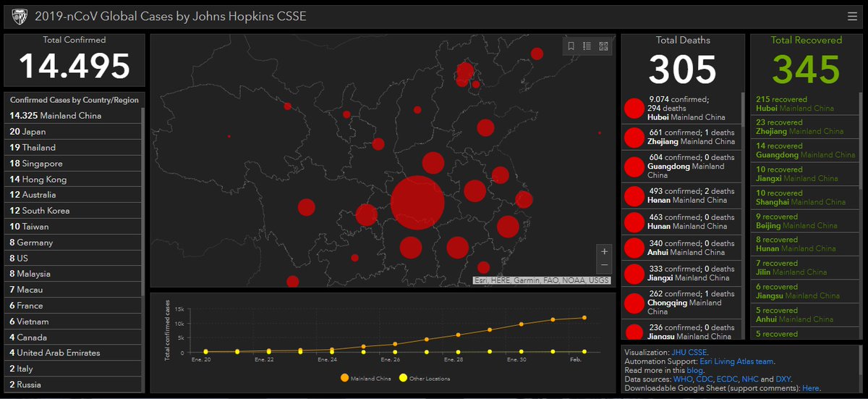The width and height of the screenshot is (868, 399).
Task: Open the basemap gallery grid icon
Action: pyautogui.click(x=604, y=46)
